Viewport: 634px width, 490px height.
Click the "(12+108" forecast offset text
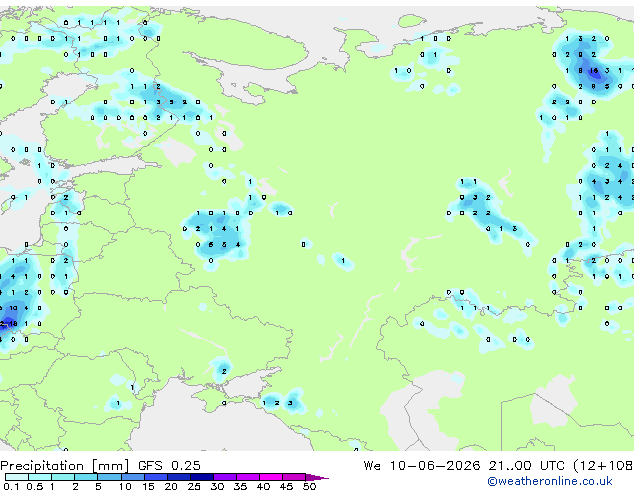[603, 466]
